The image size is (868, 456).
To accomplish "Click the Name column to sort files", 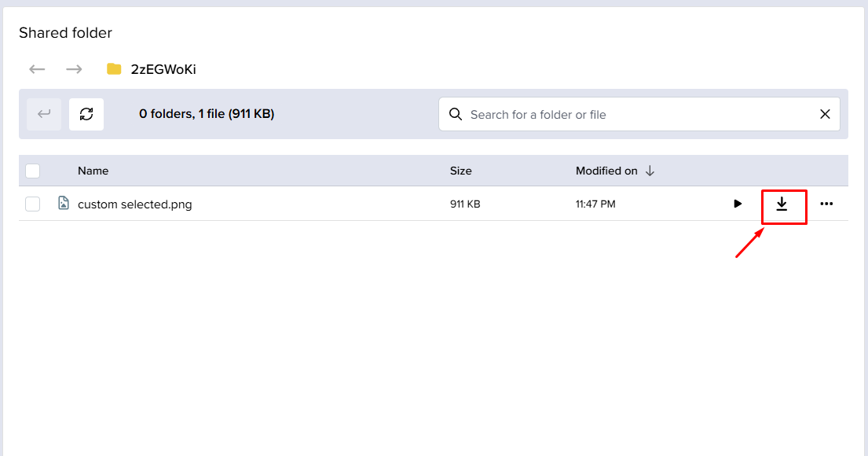I will (93, 171).
